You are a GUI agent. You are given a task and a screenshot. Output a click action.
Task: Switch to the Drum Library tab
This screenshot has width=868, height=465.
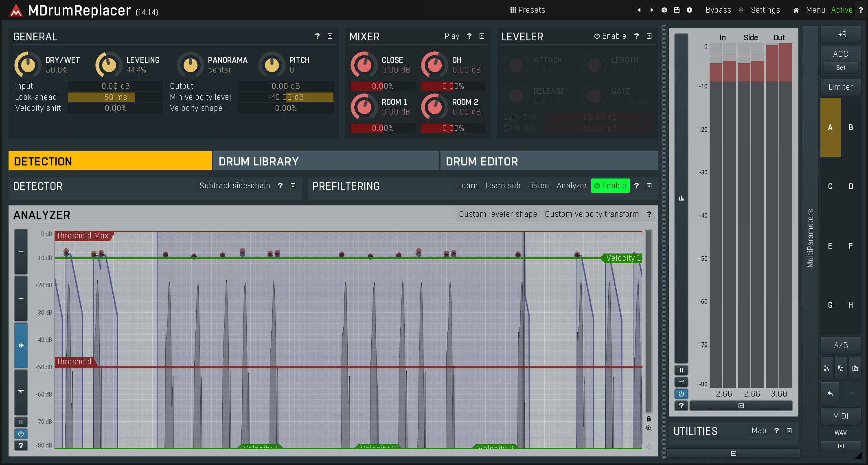pyautogui.click(x=326, y=161)
